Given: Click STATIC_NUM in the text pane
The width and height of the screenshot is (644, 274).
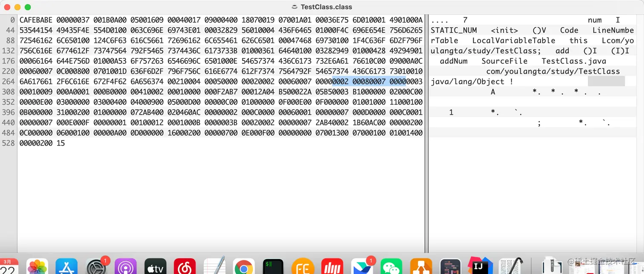Looking at the screenshot, I should [x=454, y=30].
